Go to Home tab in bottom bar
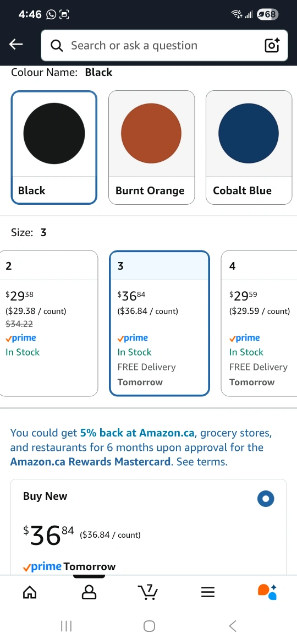 pyautogui.click(x=30, y=592)
